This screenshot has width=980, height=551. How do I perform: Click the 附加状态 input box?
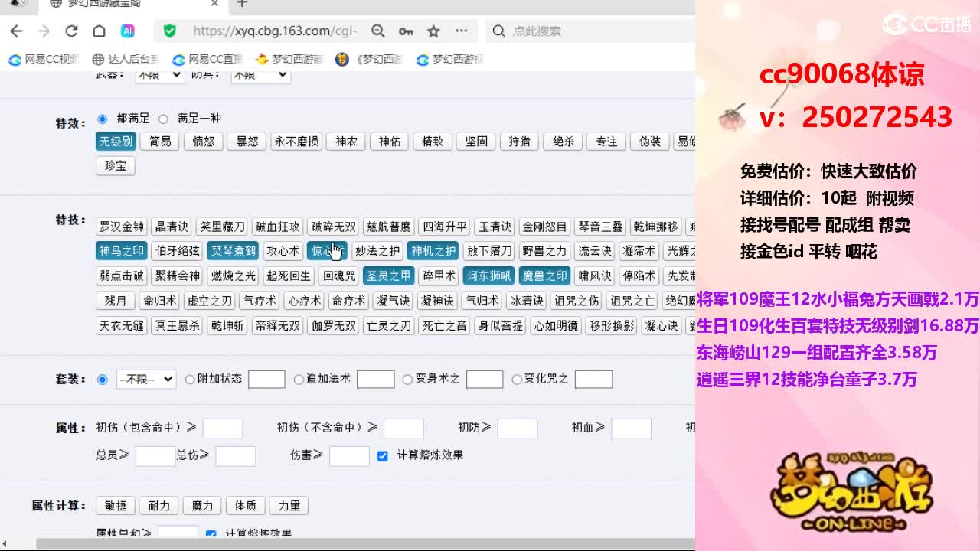[x=266, y=379]
